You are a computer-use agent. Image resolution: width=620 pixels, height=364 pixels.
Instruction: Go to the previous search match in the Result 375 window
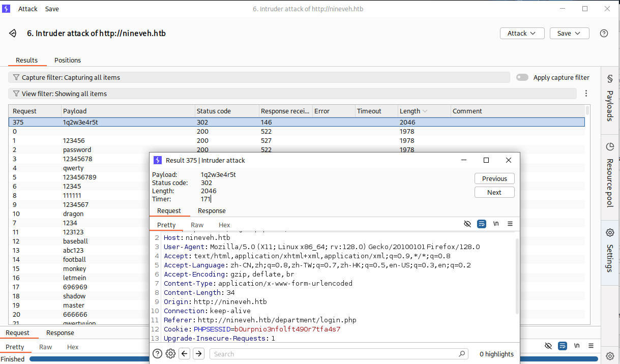click(185, 354)
